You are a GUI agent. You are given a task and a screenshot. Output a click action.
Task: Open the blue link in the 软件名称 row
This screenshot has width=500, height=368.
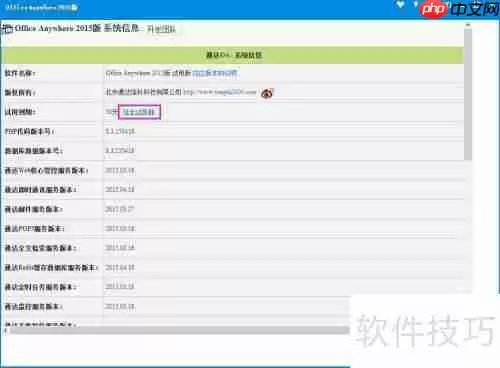pos(215,73)
